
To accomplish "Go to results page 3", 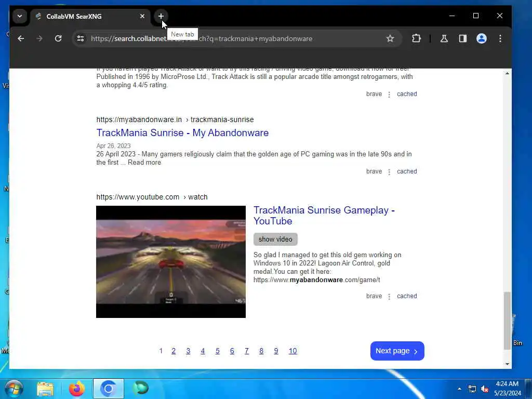I will (188, 351).
